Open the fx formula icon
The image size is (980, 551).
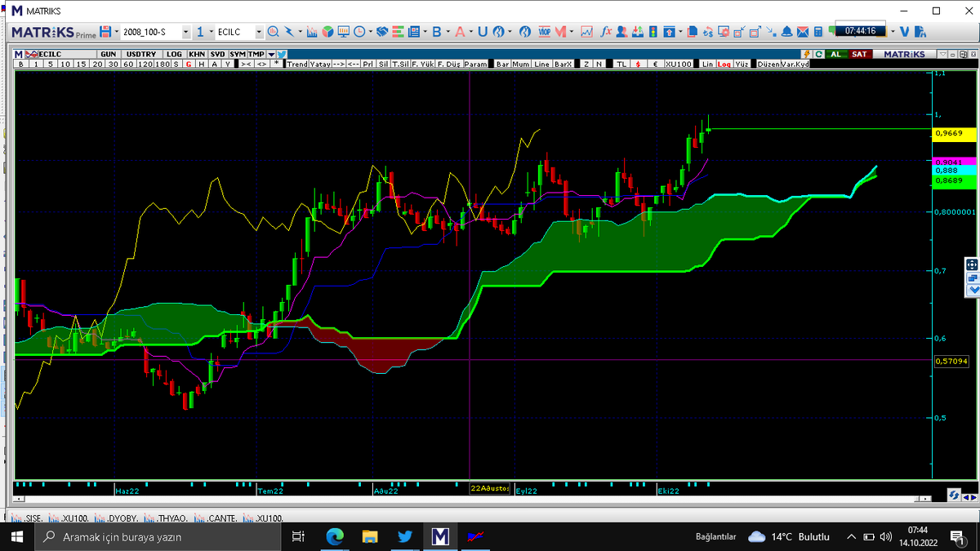coord(607,32)
